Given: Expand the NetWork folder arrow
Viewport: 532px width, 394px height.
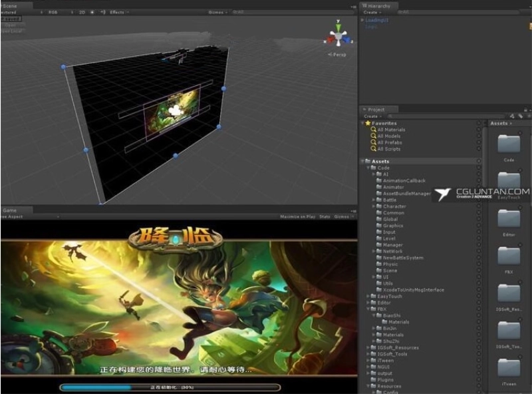Looking at the screenshot, I should click(374, 251).
